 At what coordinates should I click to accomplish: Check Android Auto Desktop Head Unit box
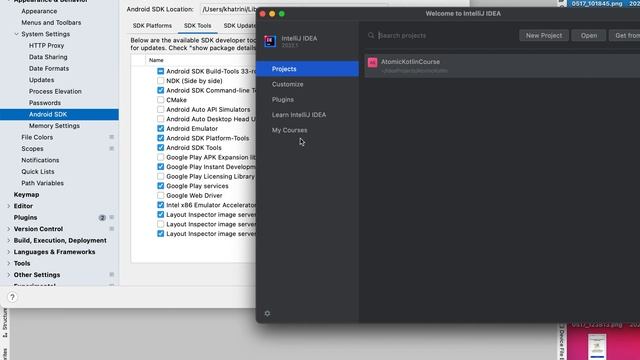click(x=160, y=119)
